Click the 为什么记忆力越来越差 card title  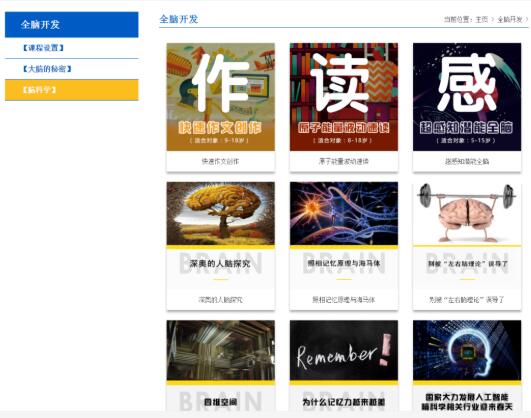click(344, 402)
